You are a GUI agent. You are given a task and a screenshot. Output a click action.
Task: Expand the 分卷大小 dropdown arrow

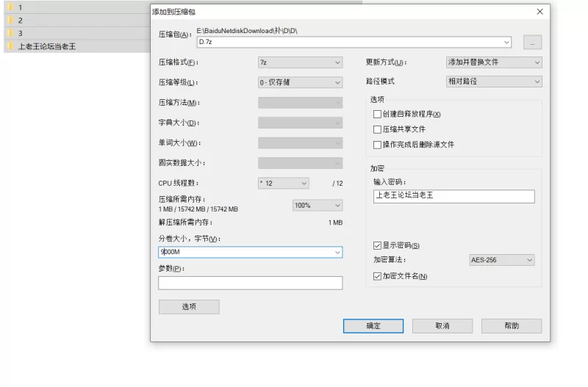(337, 252)
